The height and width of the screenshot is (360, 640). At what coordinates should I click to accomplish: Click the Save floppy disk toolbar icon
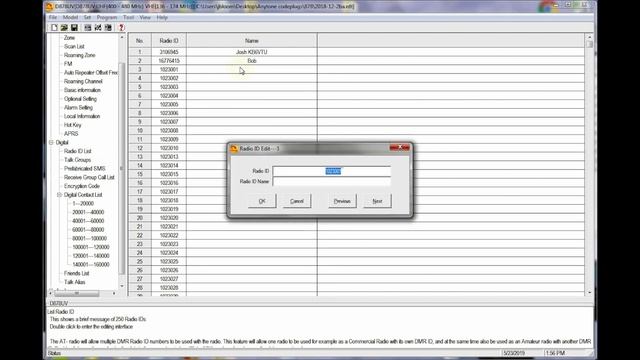[x=74, y=27]
